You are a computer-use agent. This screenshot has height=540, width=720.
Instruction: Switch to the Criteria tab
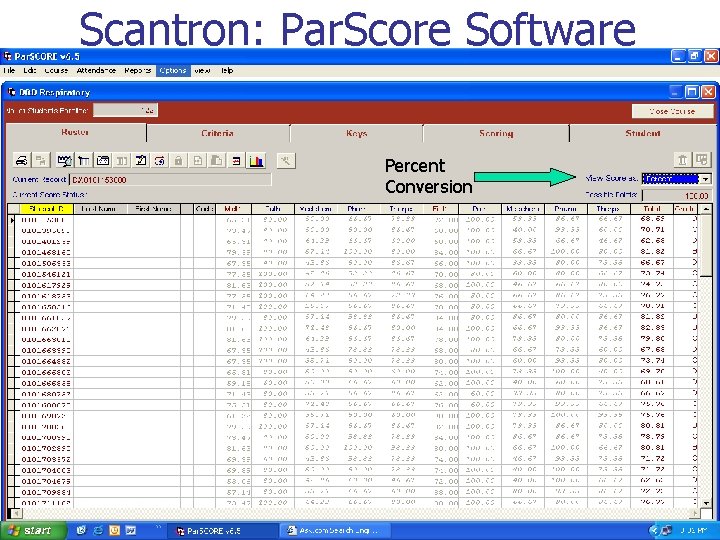click(218, 134)
